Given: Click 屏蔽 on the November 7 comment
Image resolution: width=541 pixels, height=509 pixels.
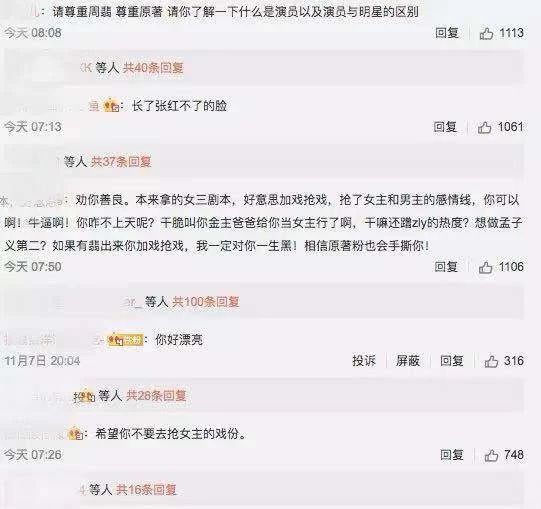Looking at the screenshot, I should [407, 361].
